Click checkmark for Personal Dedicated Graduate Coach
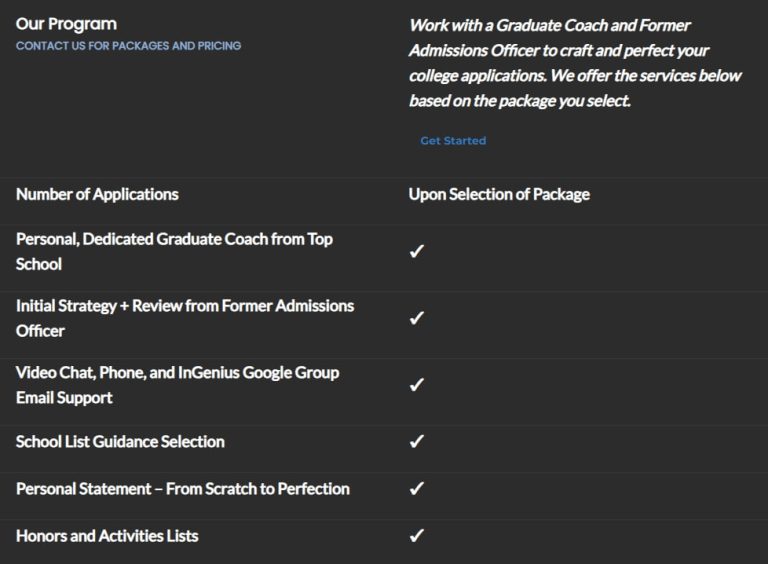The height and width of the screenshot is (564, 768). [417, 251]
